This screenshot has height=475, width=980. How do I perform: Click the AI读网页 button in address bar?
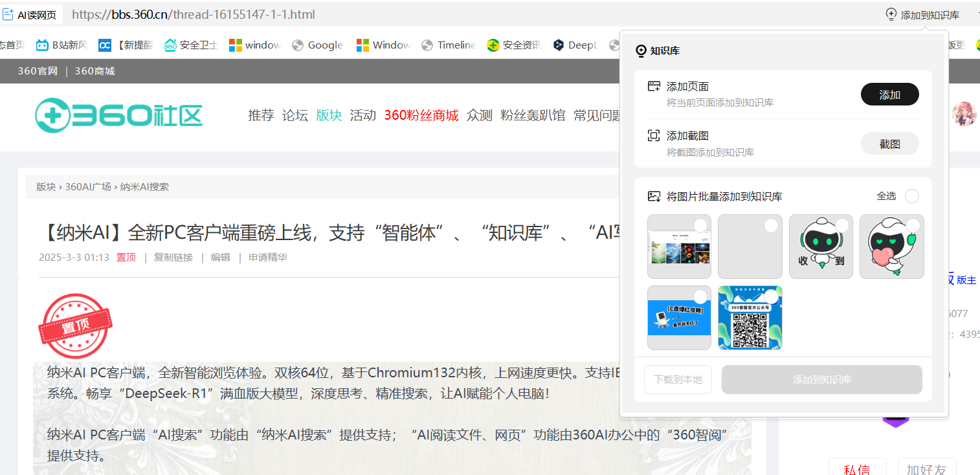[30, 14]
